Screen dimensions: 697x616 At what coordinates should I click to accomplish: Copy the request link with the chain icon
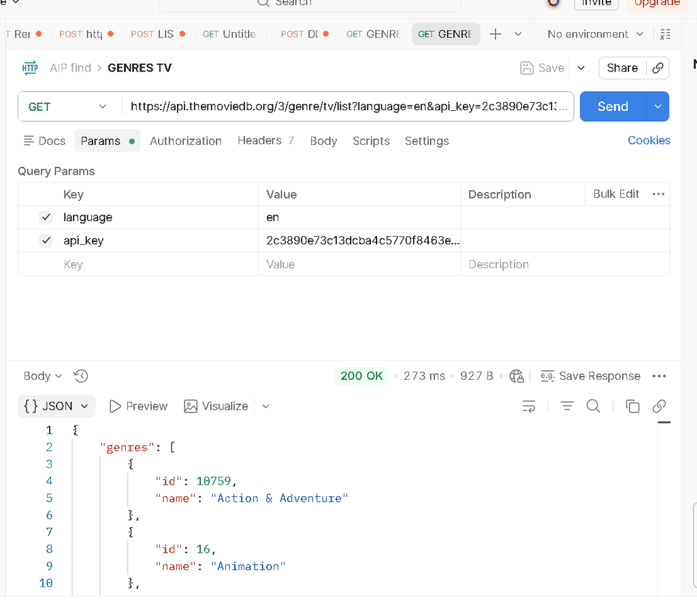click(658, 68)
